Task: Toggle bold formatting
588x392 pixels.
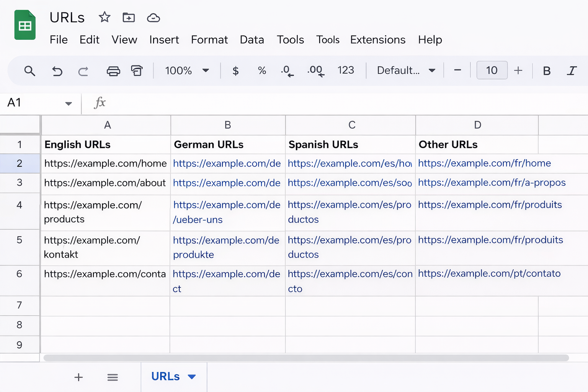Action: (547, 71)
